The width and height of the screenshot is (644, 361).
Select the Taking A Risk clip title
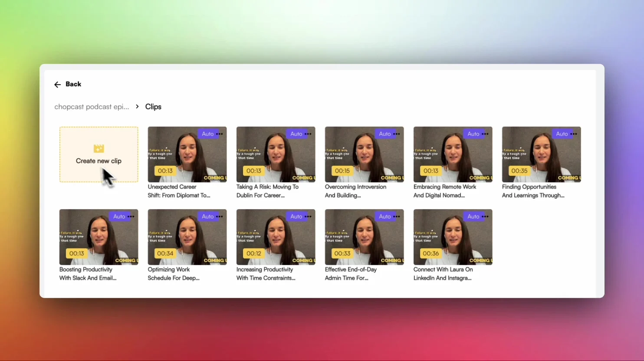coord(267,191)
